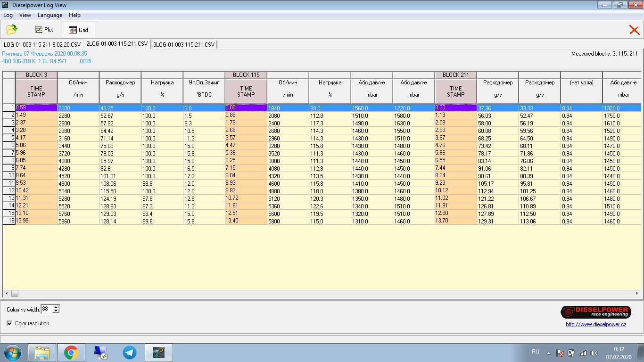This screenshot has height=362, width=644.
Task: Toggle the Color resolution checkbox
Action: 9,323
